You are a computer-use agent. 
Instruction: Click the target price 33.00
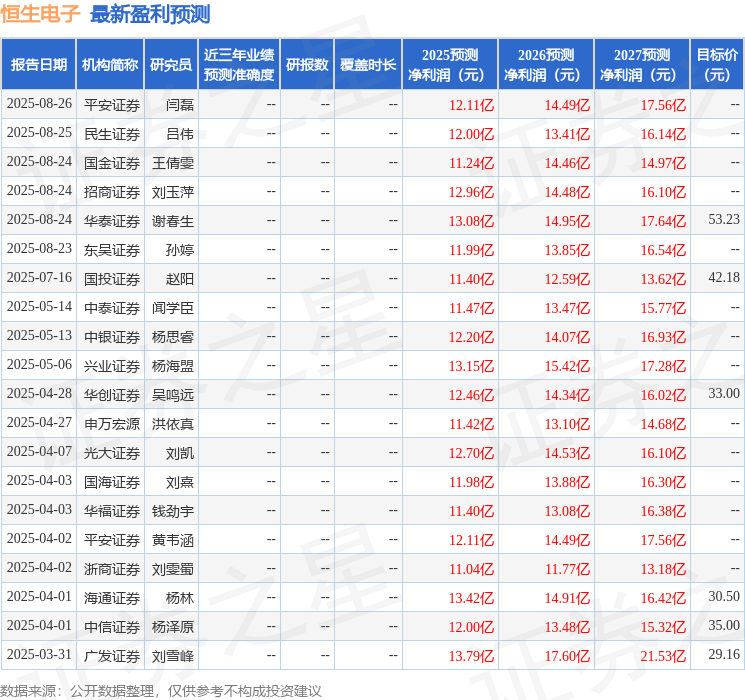coord(724,393)
